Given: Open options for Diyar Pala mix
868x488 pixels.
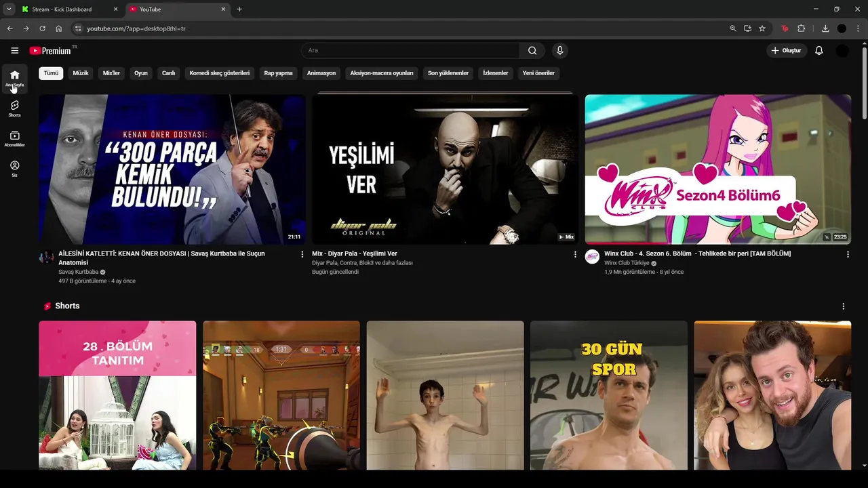Looking at the screenshot, I should point(575,254).
